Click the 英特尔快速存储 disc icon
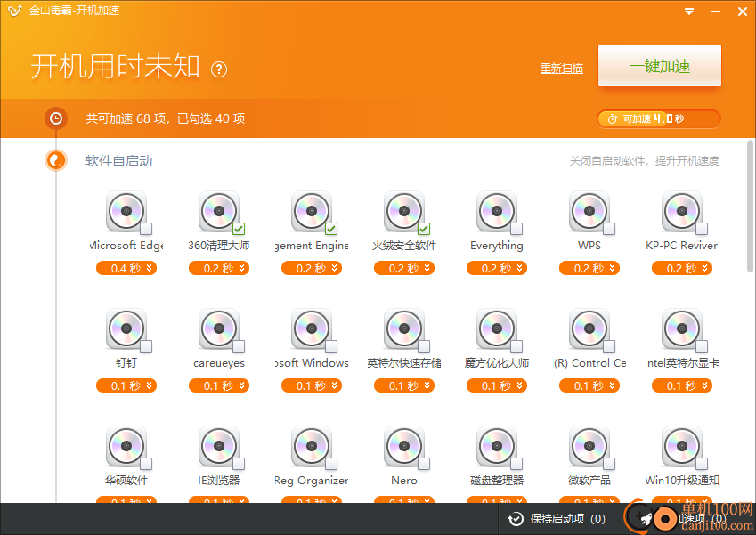Image resolution: width=756 pixels, height=535 pixels. click(404, 328)
